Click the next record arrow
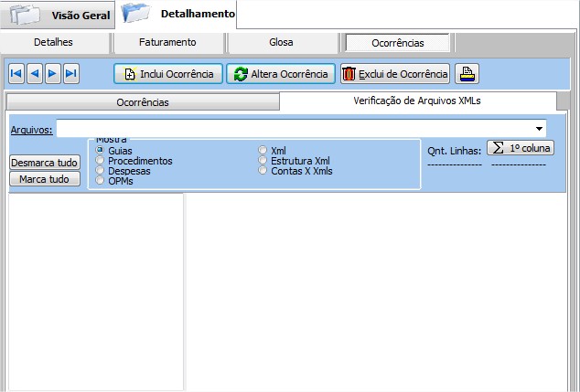 tap(53, 74)
